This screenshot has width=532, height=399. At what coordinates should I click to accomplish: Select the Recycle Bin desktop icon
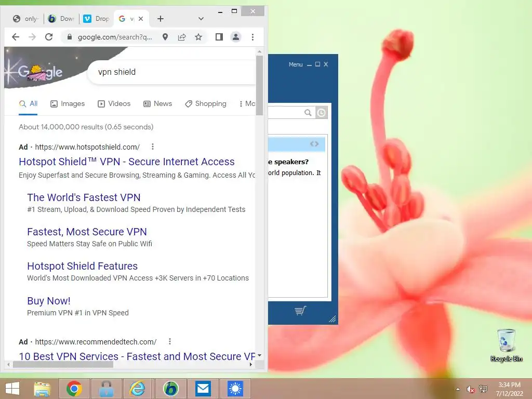click(506, 345)
